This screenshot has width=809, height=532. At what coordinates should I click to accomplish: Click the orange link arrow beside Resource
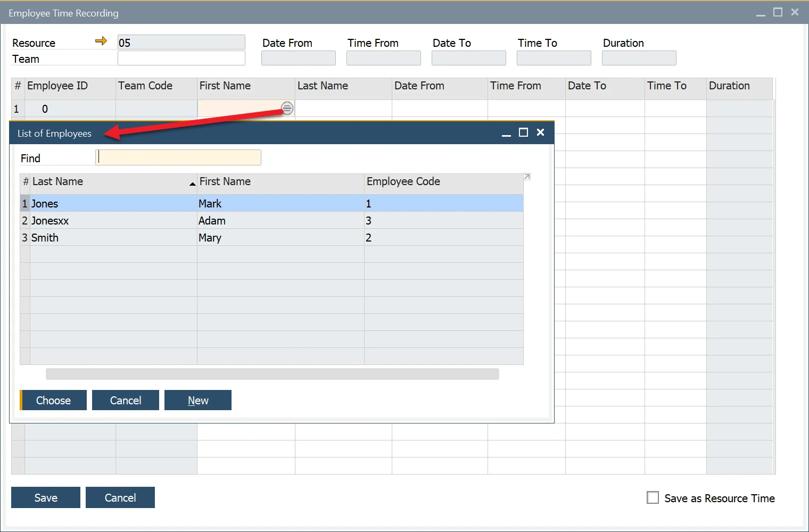pyautogui.click(x=101, y=41)
